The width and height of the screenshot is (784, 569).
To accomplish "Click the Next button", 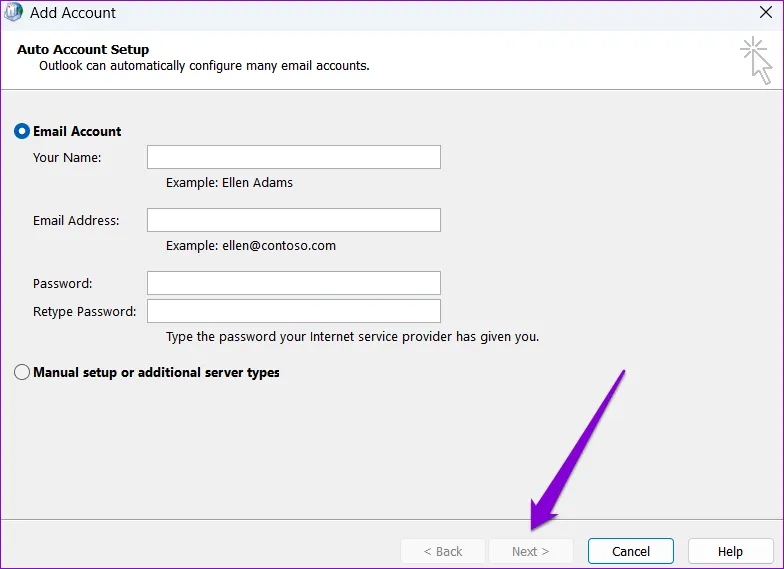I will point(531,551).
